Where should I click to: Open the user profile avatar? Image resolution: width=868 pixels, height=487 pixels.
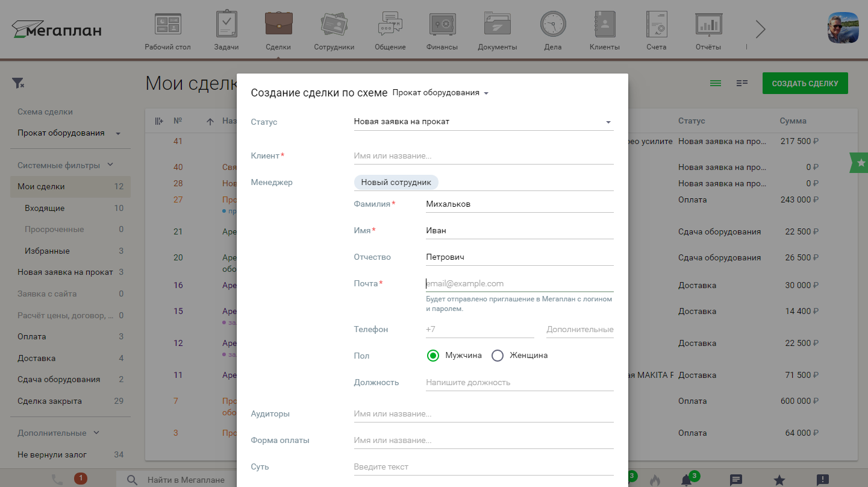(x=844, y=28)
